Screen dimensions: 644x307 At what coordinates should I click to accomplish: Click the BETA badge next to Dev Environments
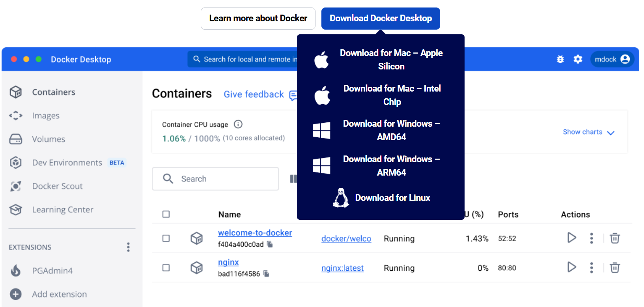pos(117,163)
